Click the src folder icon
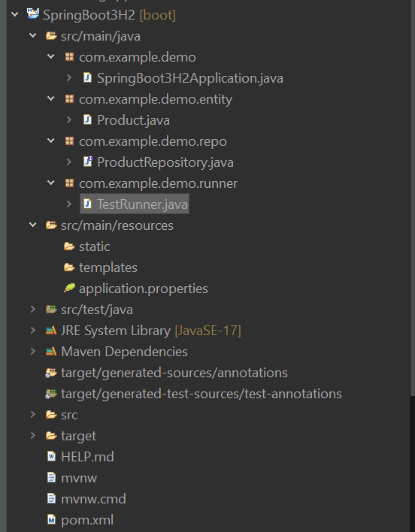 click(51, 415)
